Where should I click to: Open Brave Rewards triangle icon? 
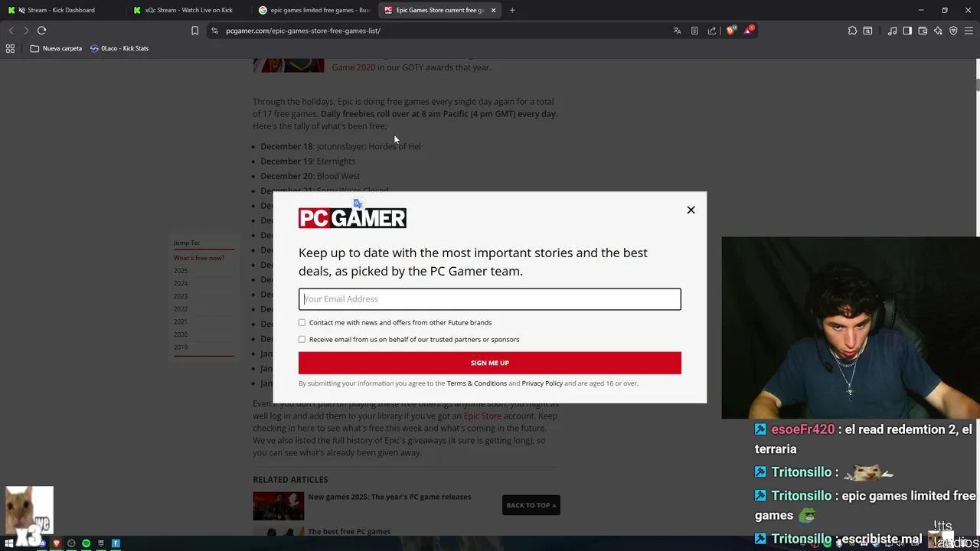749,31
